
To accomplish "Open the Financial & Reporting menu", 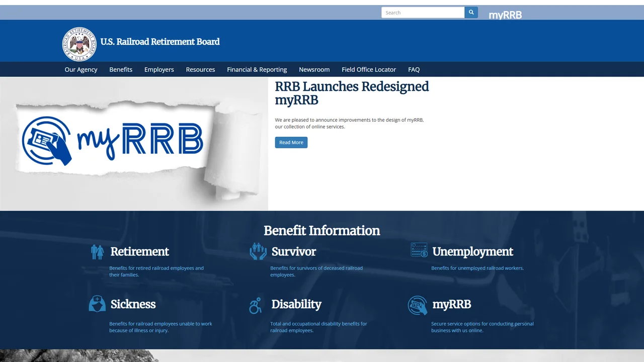I will [257, 69].
